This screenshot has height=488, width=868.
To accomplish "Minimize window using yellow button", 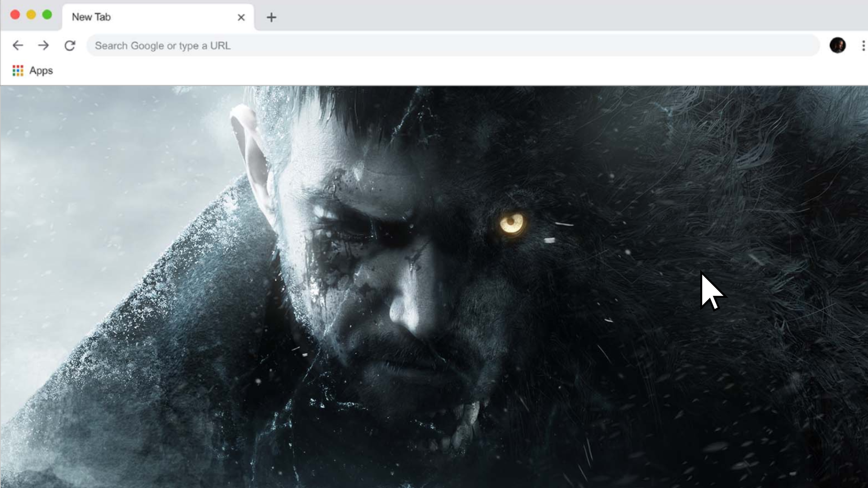I will pyautogui.click(x=31, y=14).
